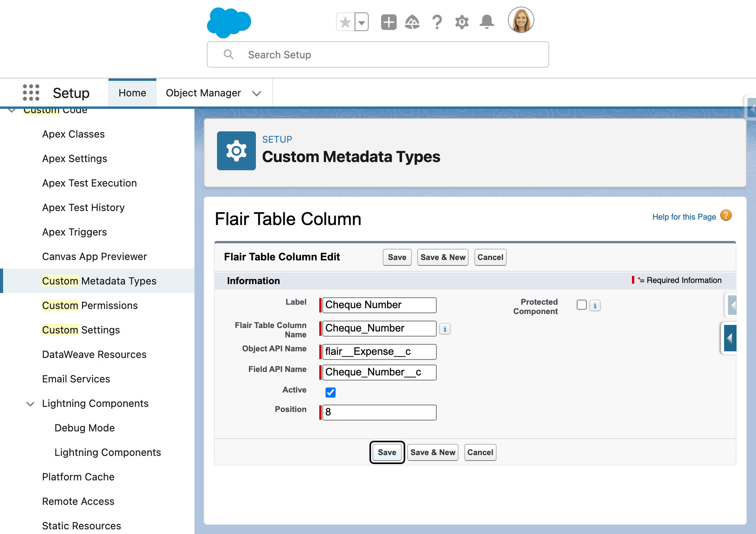Open the setup gear menu icon
Image resolution: width=756 pixels, height=534 pixels.
pyautogui.click(x=462, y=22)
